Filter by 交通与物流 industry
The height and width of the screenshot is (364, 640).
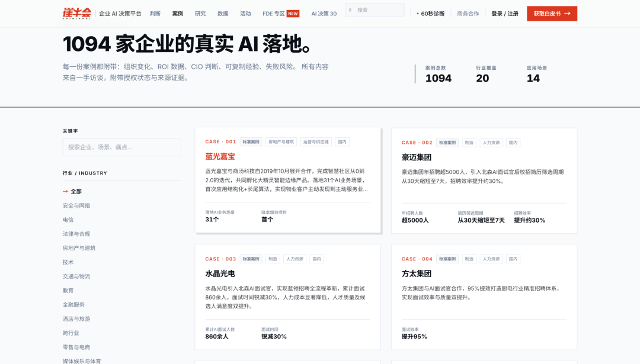[76, 276]
